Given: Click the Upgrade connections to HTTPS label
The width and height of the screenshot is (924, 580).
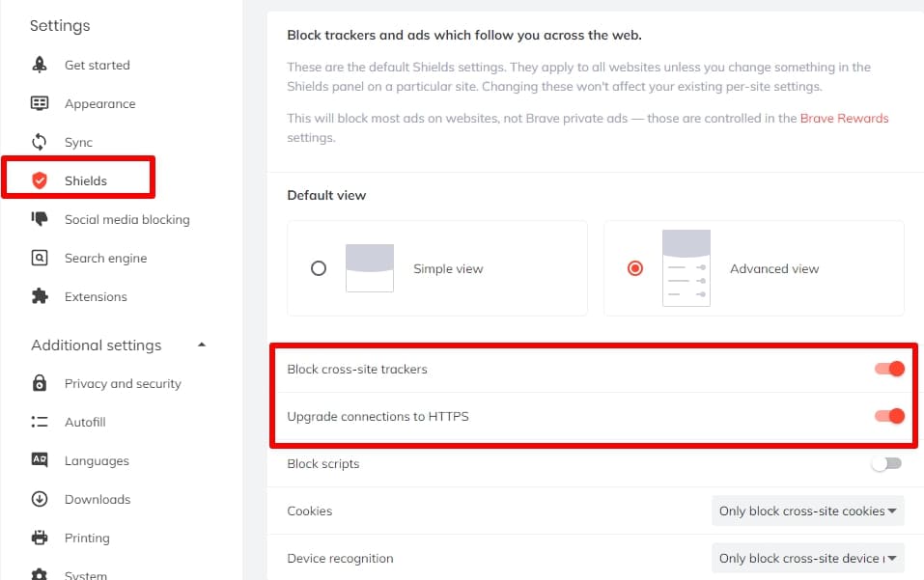Looking at the screenshot, I should pyautogui.click(x=378, y=417).
